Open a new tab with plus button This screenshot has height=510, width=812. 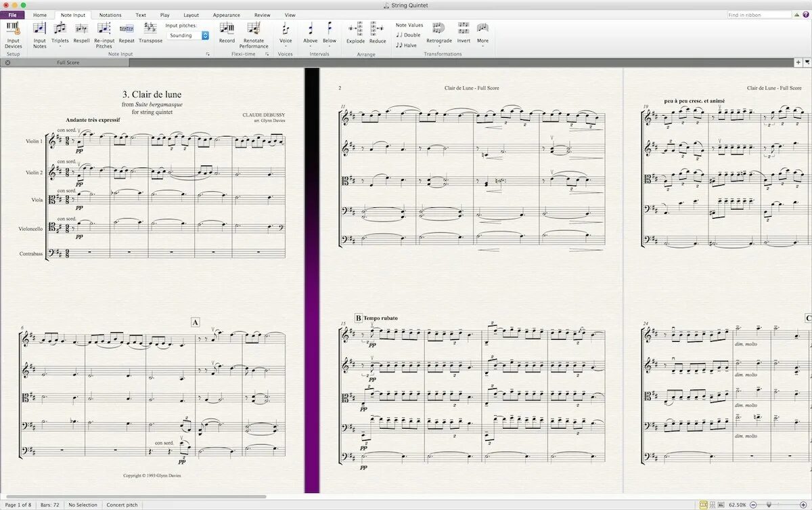tap(798, 62)
